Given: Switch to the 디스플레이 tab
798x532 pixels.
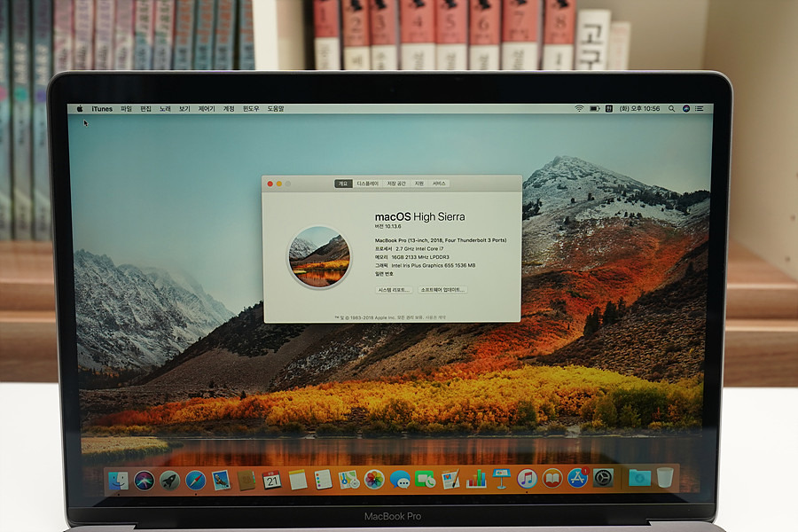Looking at the screenshot, I should [367, 184].
